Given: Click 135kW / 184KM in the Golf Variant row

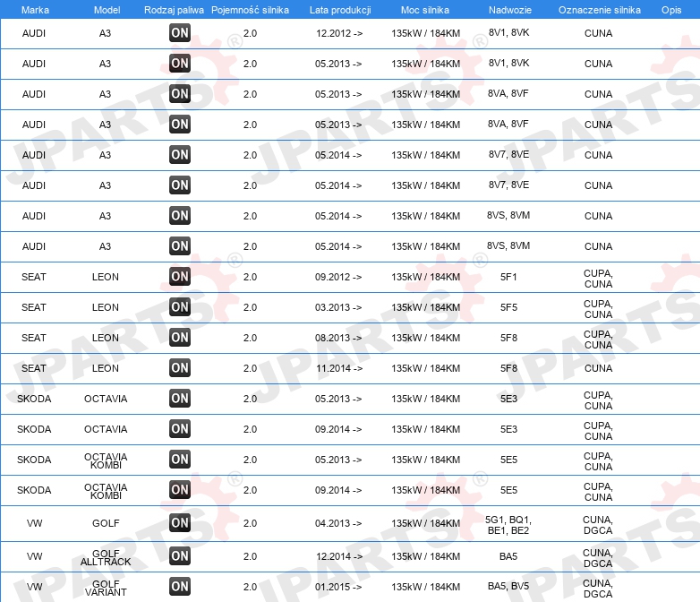Looking at the screenshot, I should [x=425, y=587].
